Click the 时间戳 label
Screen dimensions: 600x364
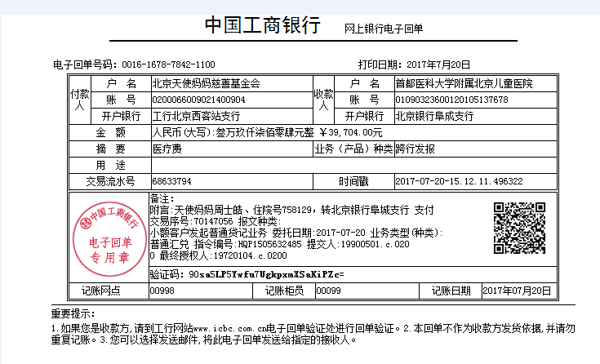point(353,181)
